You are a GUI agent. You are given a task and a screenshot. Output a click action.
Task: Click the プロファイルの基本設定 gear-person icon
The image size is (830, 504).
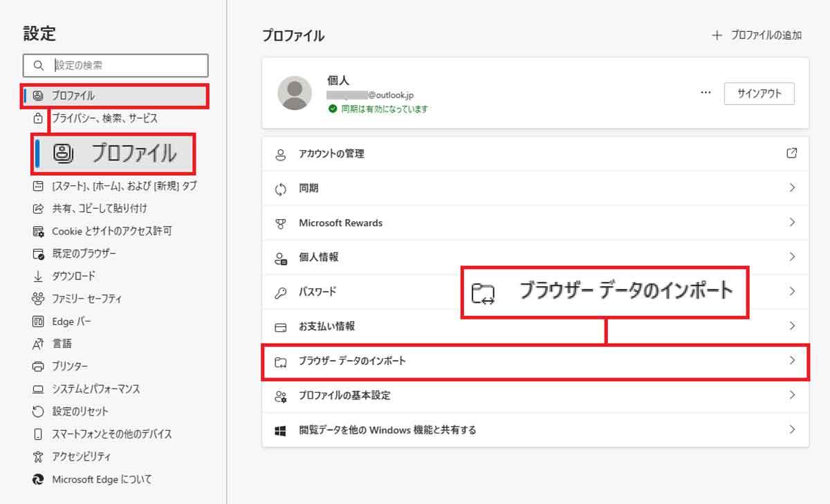(x=280, y=396)
